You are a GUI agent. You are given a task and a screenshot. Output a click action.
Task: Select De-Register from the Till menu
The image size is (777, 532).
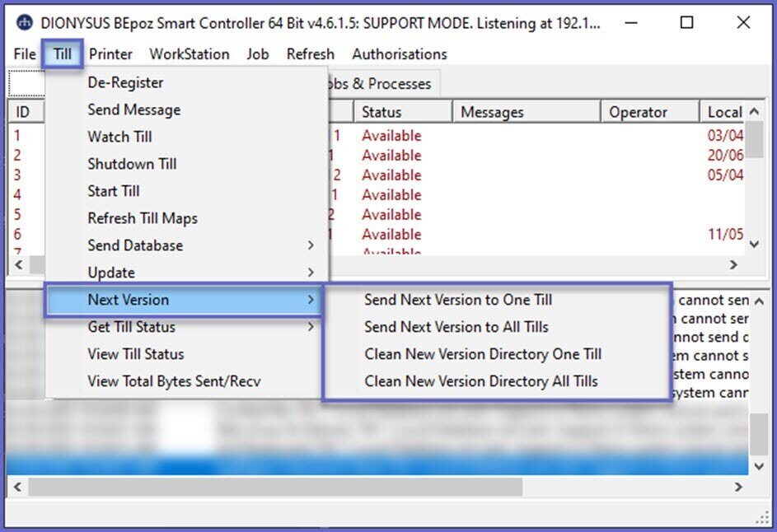(125, 82)
